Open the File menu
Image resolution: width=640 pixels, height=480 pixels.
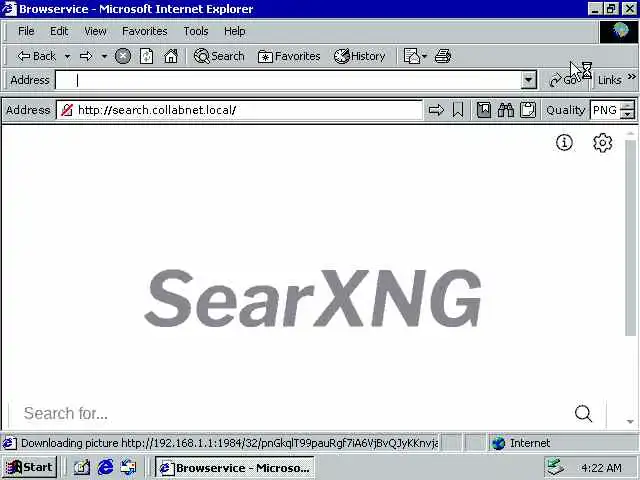[26, 31]
